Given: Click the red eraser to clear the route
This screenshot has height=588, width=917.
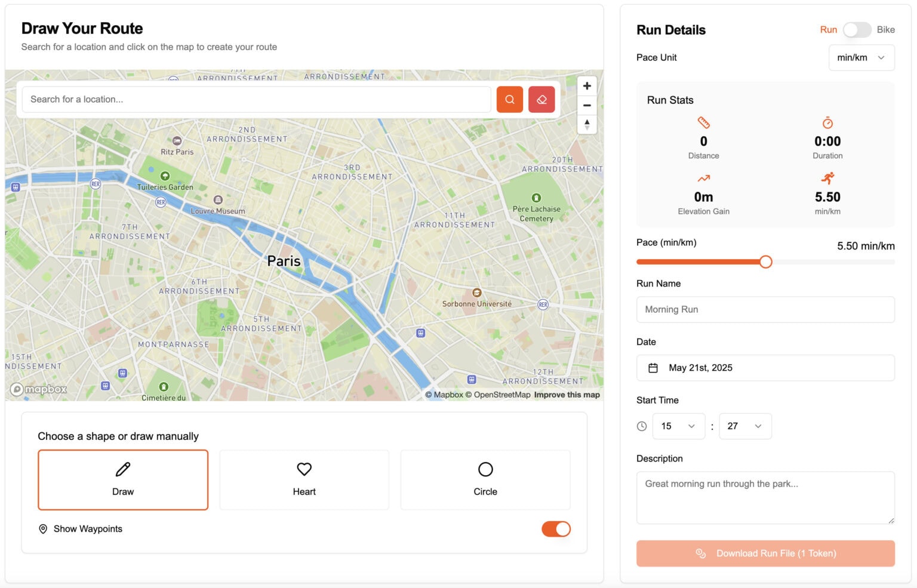Looking at the screenshot, I should point(541,99).
